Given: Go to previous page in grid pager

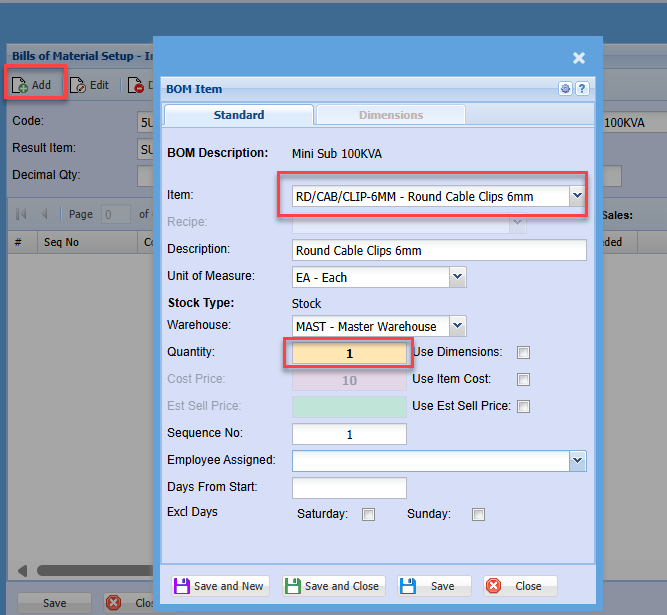Looking at the screenshot, I should pyautogui.click(x=43, y=214).
